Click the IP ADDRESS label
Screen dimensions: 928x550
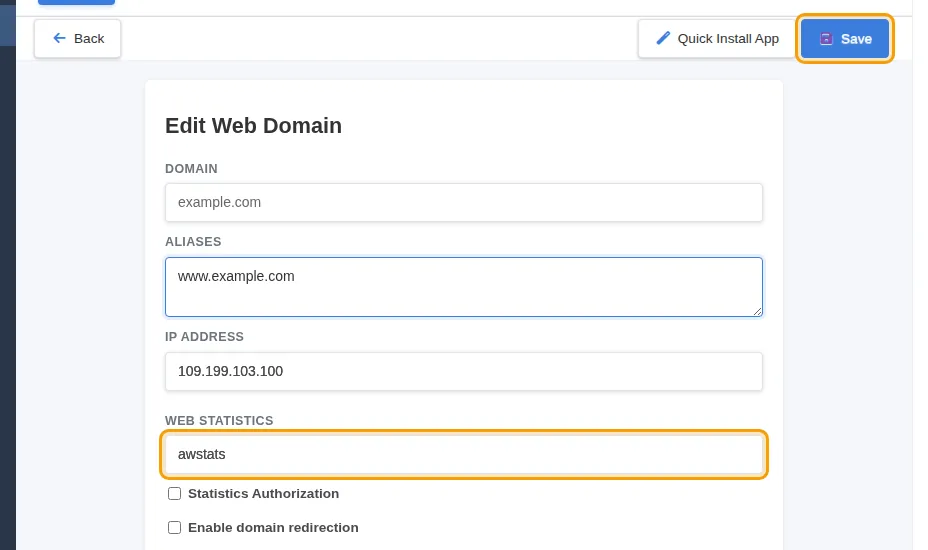click(204, 336)
